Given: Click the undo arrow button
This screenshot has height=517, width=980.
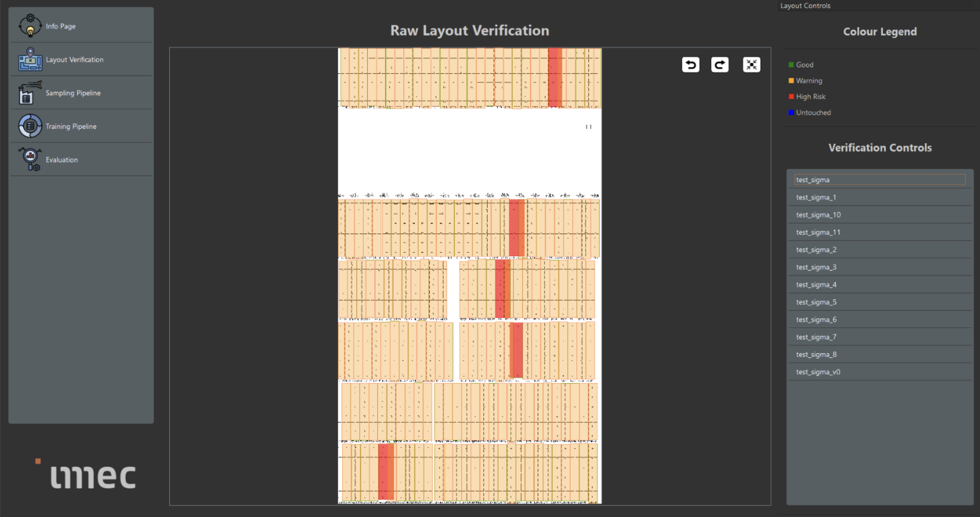Looking at the screenshot, I should 691,65.
